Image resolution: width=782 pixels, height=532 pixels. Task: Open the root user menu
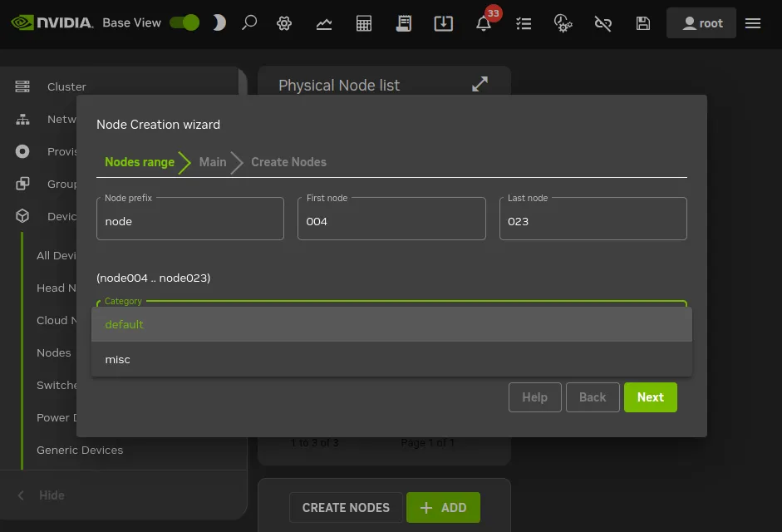pos(701,23)
